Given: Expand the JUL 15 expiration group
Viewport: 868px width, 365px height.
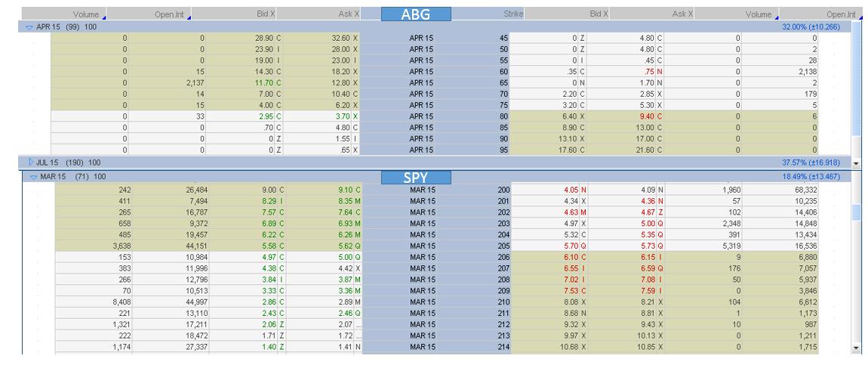Looking at the screenshot, I should coord(31,162).
